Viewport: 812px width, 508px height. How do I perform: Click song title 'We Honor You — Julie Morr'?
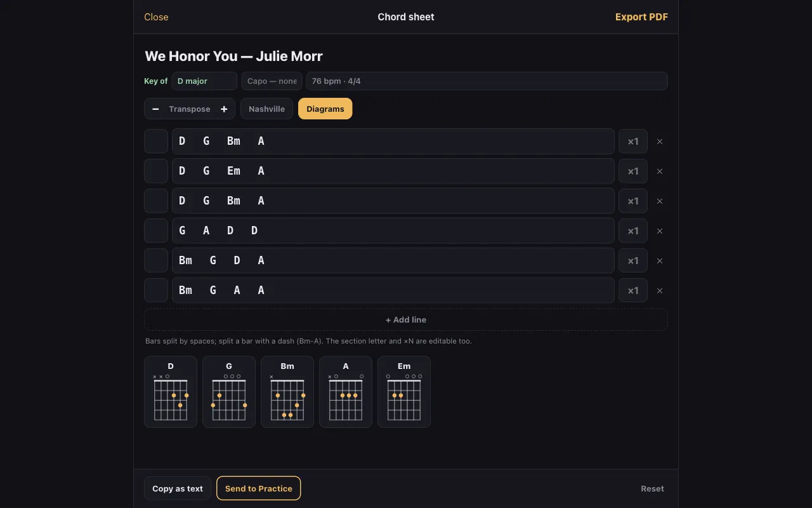pyautogui.click(x=233, y=56)
